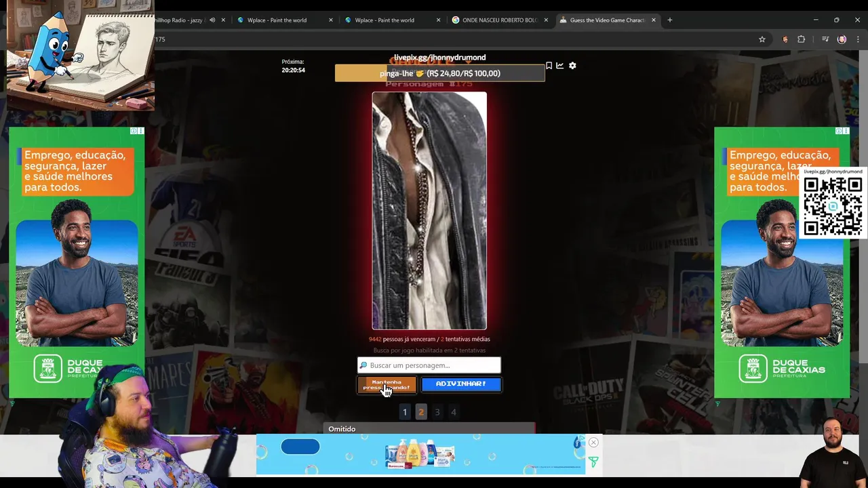Screen dimensions: 868x488
Task: Click the orange Mantenha pressionando skip button
Action: (x=387, y=384)
